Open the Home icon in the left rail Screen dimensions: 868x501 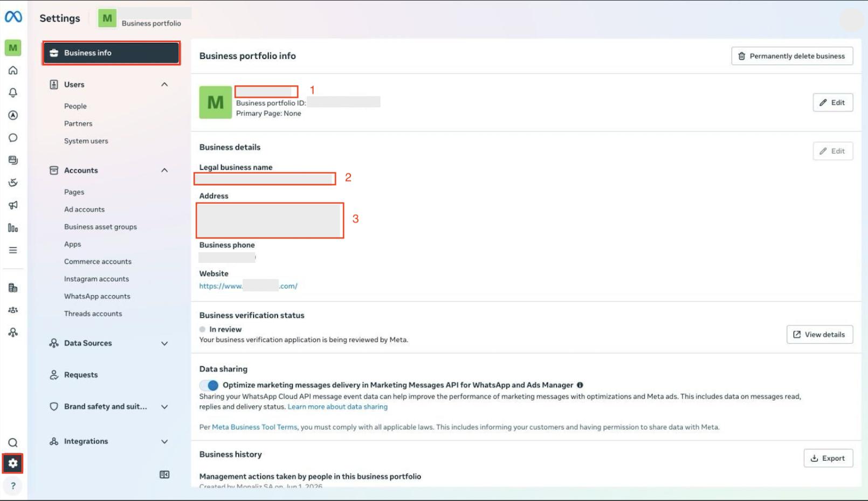click(13, 71)
